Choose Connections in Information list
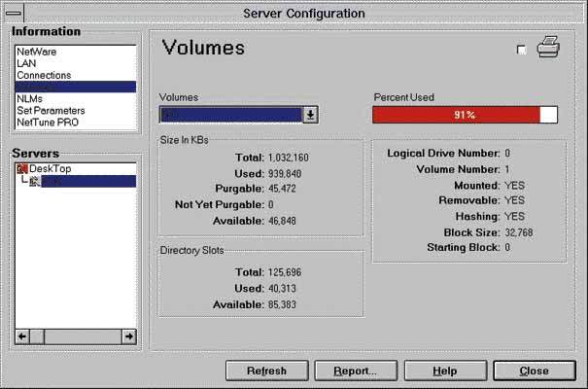Image resolution: width=588 pixels, height=389 pixels. coord(44,75)
